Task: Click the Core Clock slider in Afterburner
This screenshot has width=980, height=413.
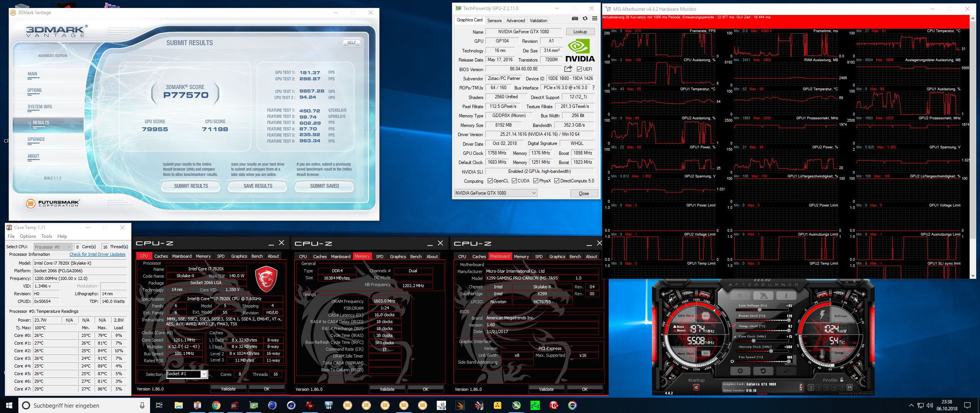Action: [x=763, y=340]
